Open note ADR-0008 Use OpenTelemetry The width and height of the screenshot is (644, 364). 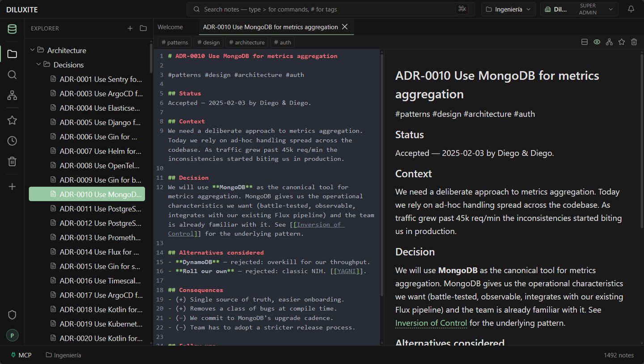[x=87, y=165]
